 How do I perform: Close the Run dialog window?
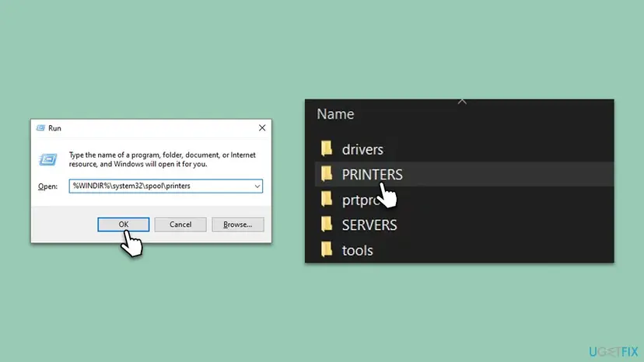click(262, 128)
